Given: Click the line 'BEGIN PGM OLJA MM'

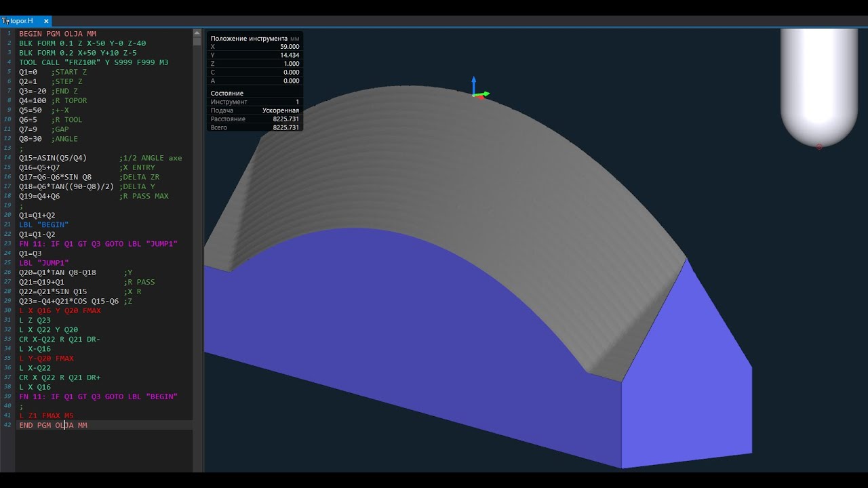Looking at the screenshot, I should [58, 34].
